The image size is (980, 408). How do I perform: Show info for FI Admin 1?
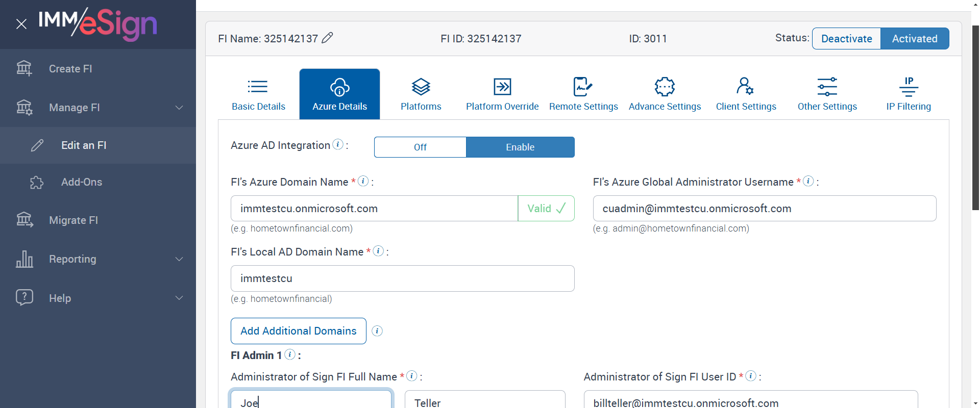tap(289, 354)
